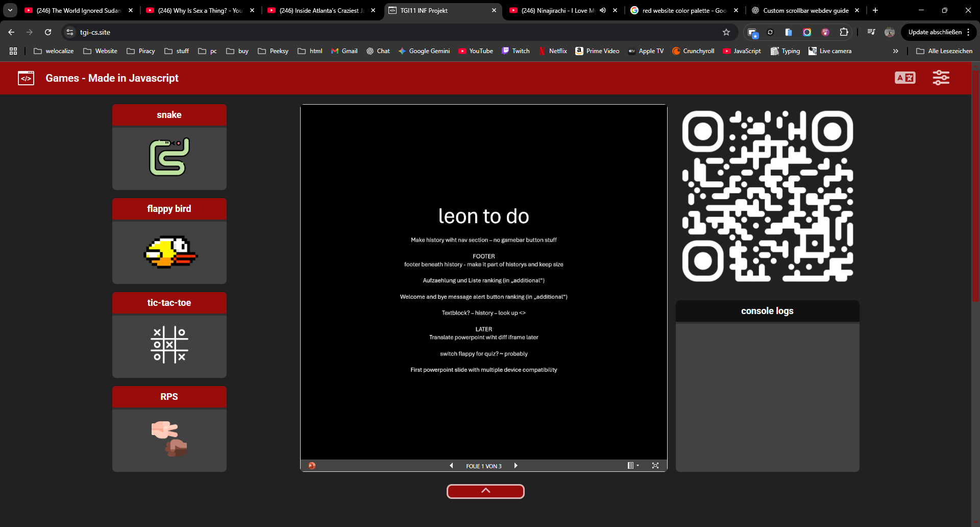This screenshot has height=527, width=980.
Task: Open the html bookmarks folder
Action: coord(310,51)
